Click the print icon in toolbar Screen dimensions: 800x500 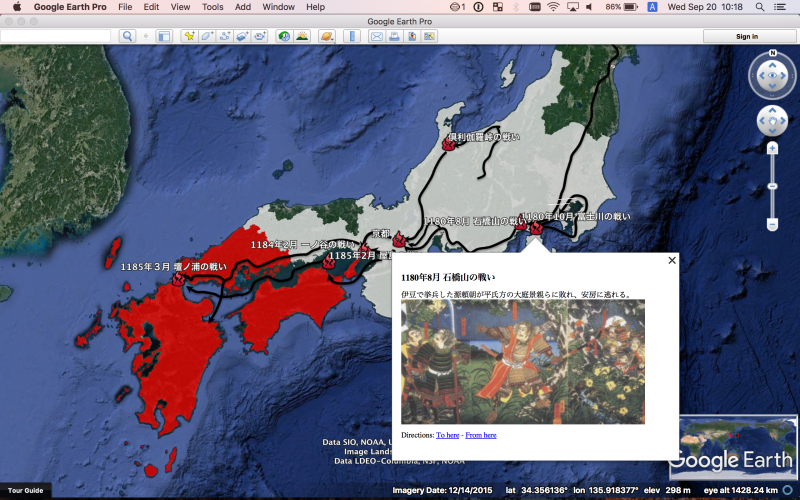point(395,37)
